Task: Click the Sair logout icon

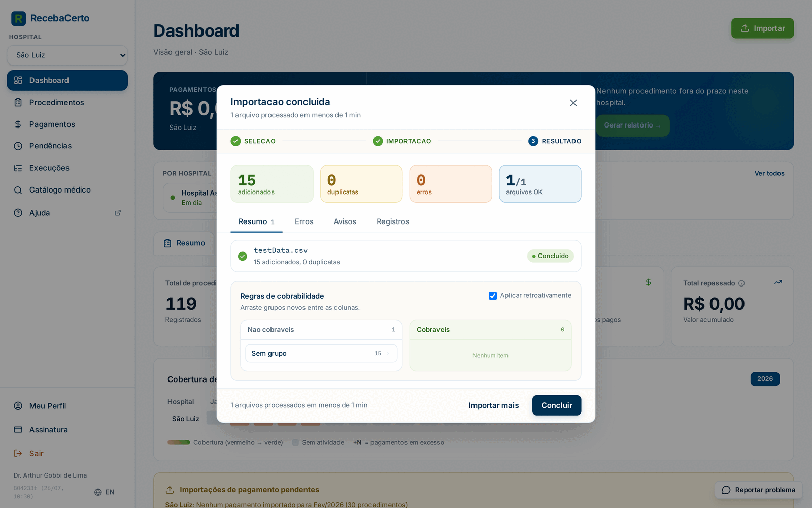Action: point(18,453)
